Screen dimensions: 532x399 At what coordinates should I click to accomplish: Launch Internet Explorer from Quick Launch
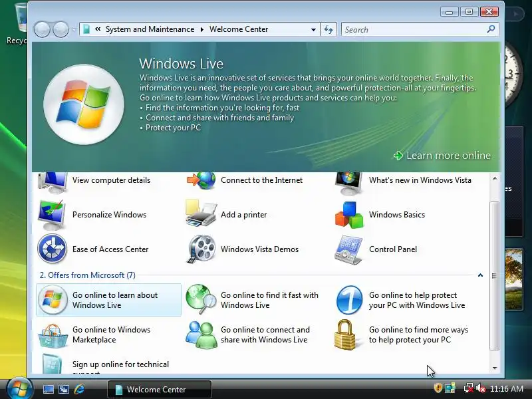79,389
